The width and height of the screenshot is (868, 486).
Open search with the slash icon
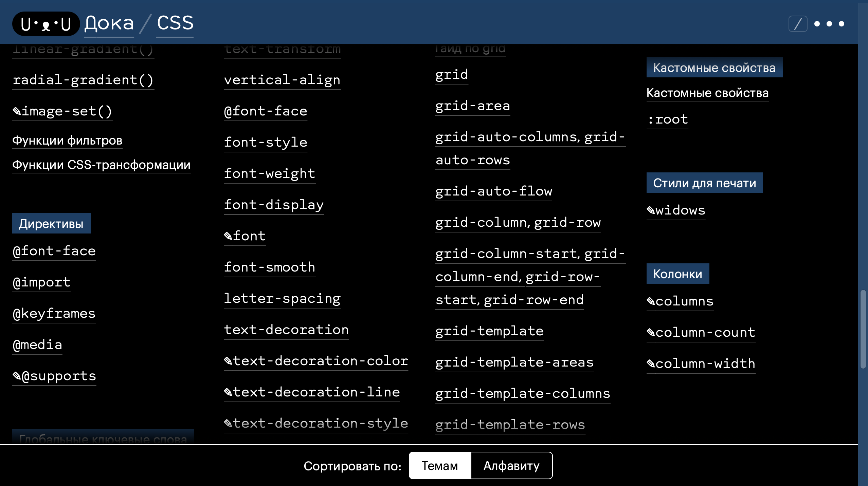799,23
